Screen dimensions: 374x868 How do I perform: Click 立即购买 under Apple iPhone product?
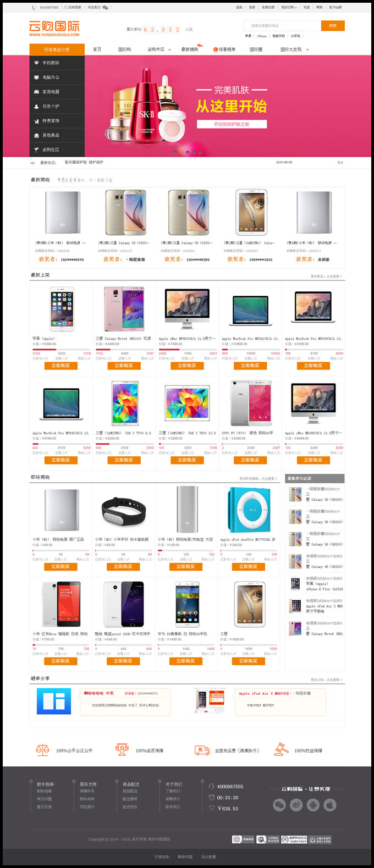pyautogui.click(x=61, y=366)
